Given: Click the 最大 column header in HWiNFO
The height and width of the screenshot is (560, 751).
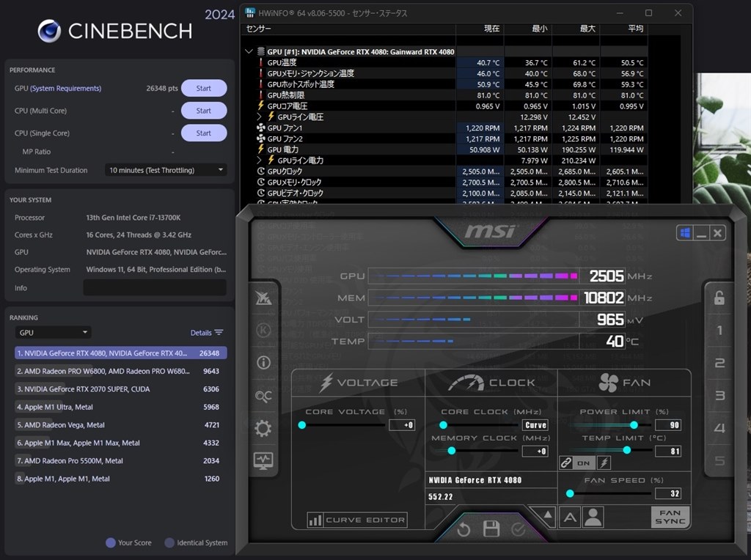Looking at the screenshot, I should point(576,29).
